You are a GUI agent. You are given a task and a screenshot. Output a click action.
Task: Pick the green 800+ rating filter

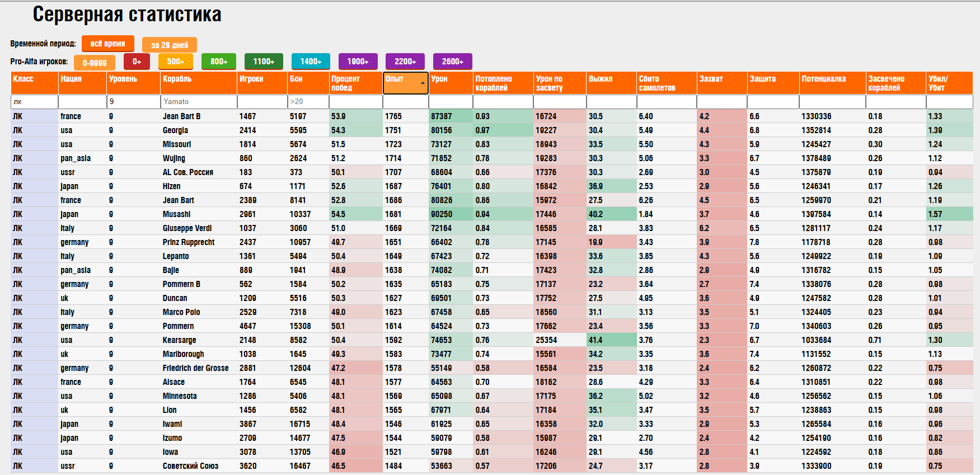[219, 62]
